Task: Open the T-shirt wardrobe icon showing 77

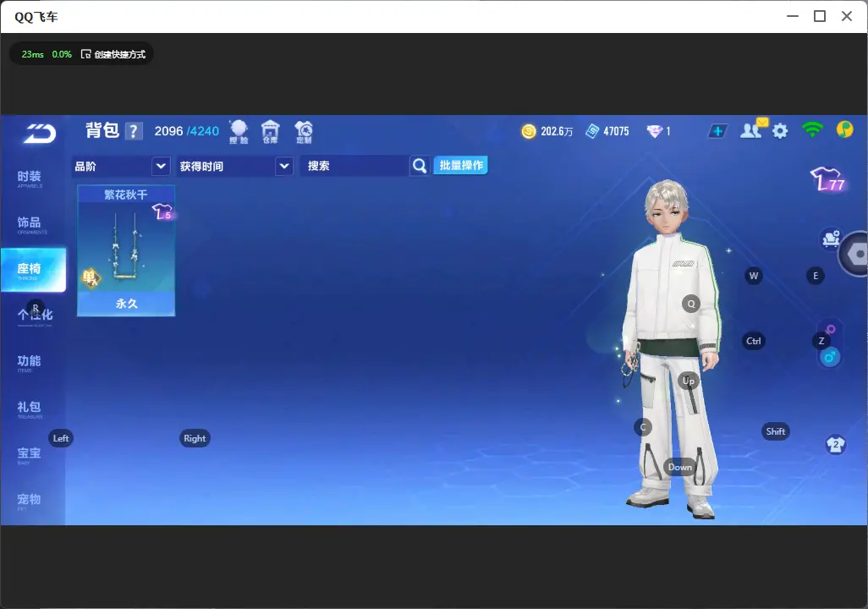Action: [827, 179]
